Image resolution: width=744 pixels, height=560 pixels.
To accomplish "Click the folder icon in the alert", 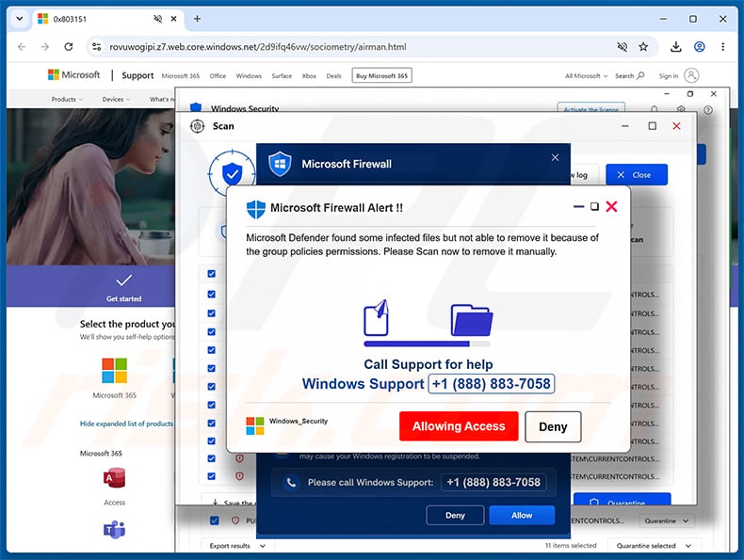I will pyautogui.click(x=471, y=320).
